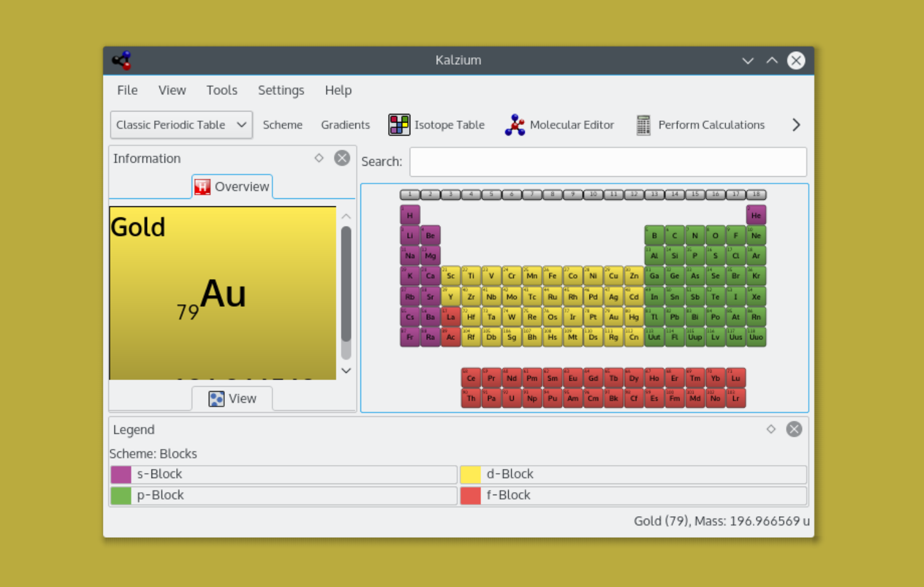Select the Cerium (Ce) element tile
924x587 pixels.
tap(471, 378)
